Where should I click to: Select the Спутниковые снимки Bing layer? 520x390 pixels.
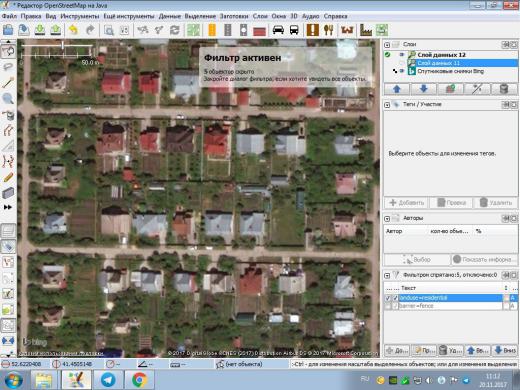(x=450, y=71)
